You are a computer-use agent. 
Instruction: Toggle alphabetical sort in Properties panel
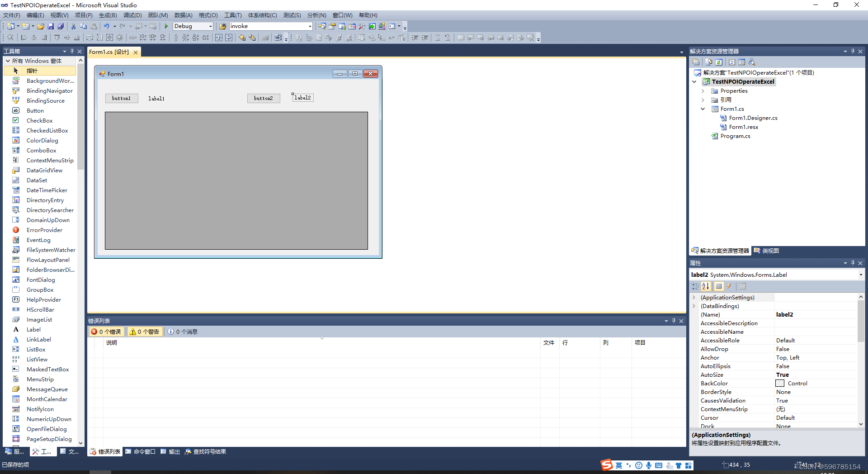coord(706,286)
